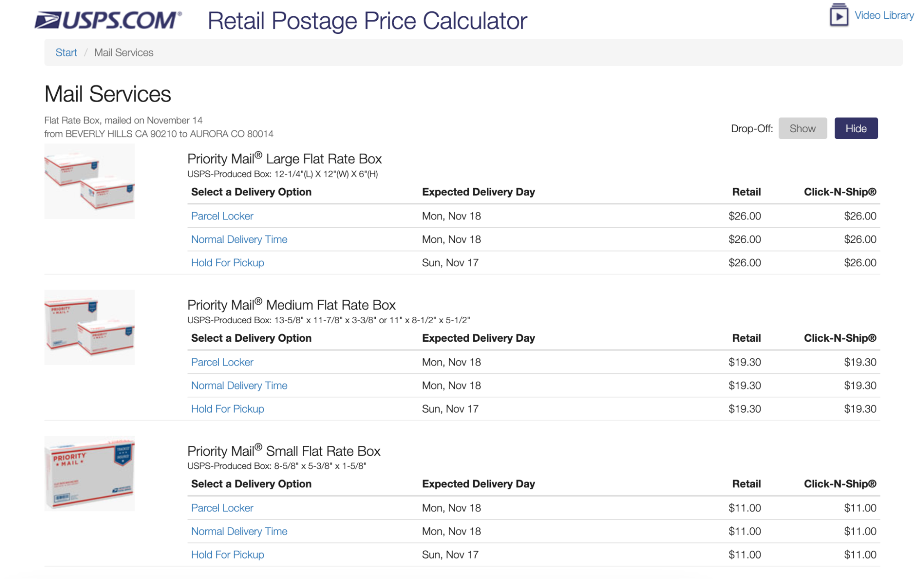
Task: Go back to Start breadcrumb
Action: 66,52
